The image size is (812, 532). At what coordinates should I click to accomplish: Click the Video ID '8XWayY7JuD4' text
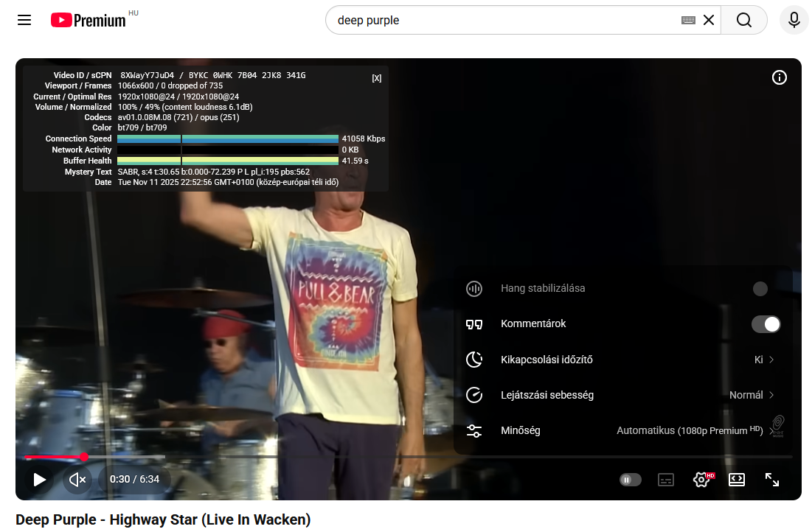click(x=147, y=76)
